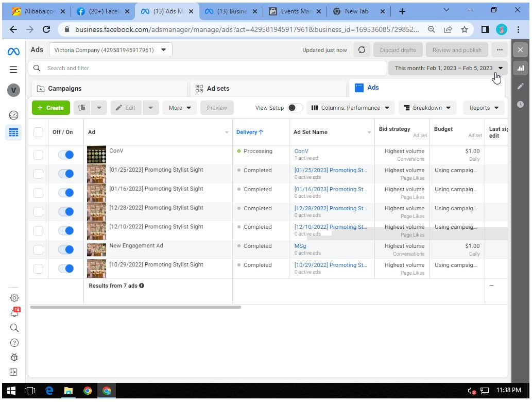Click the share page icon in address bar
Viewport: 532px width, 402px height.
448,29
